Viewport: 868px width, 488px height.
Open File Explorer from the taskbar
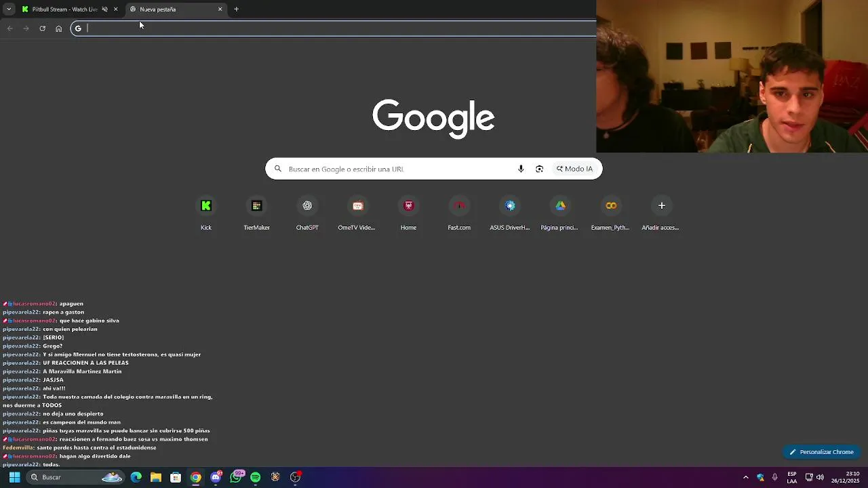tap(156, 477)
